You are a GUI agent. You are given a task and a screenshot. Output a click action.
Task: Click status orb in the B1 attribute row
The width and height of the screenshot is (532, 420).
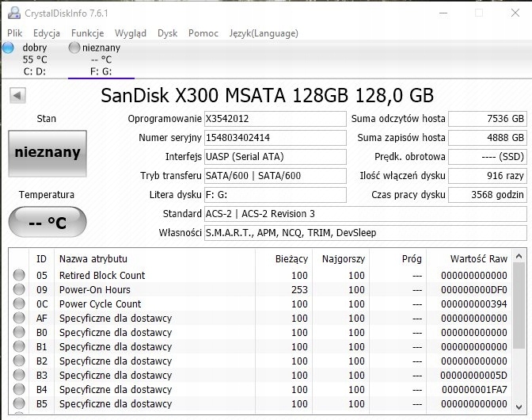(19, 346)
